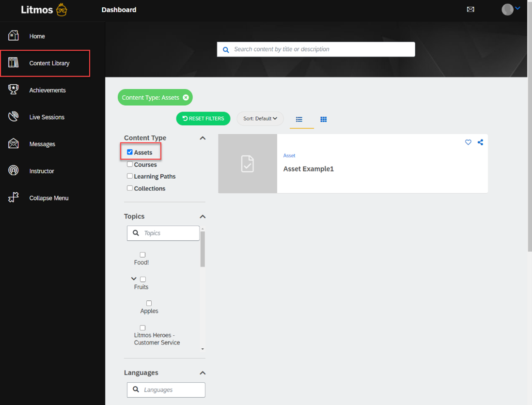Image resolution: width=532 pixels, height=405 pixels.
Task: Open the mail envelope icon in header
Action: pyautogui.click(x=470, y=10)
